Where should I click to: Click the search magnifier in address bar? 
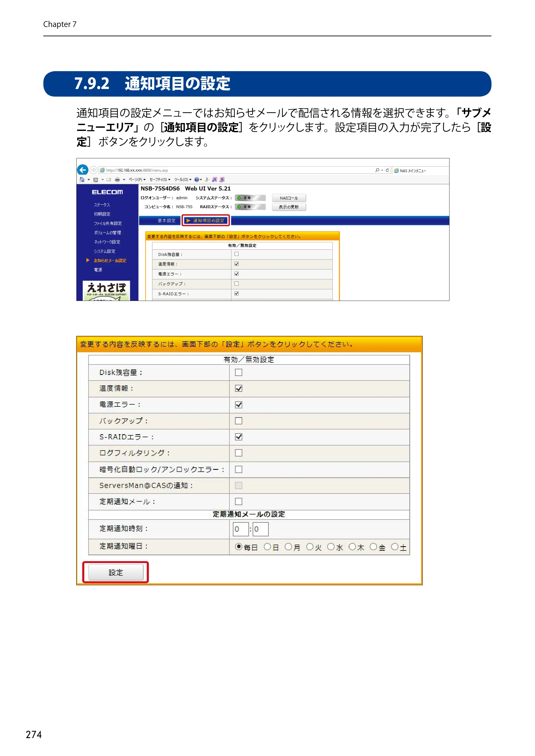[x=377, y=170]
